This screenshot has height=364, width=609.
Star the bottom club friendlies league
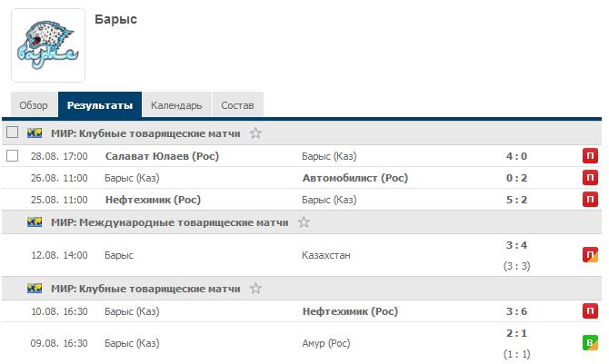click(255, 289)
